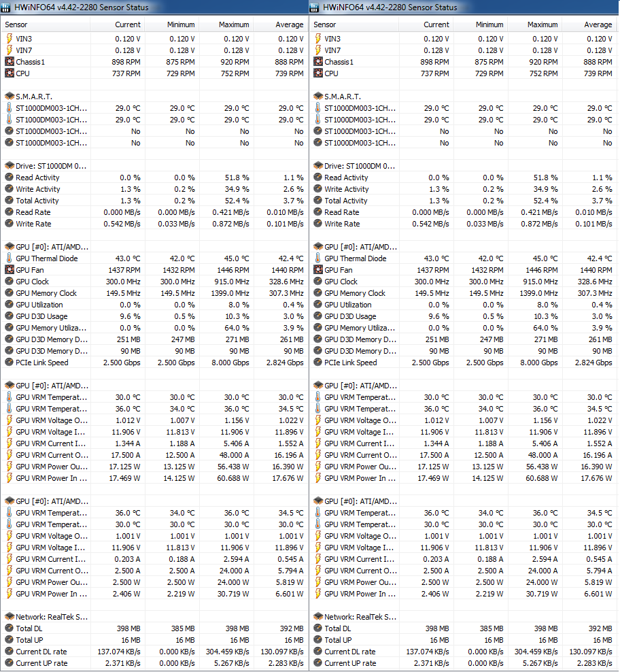Click VIN3 voltage bolt icon in left window

click(10, 39)
